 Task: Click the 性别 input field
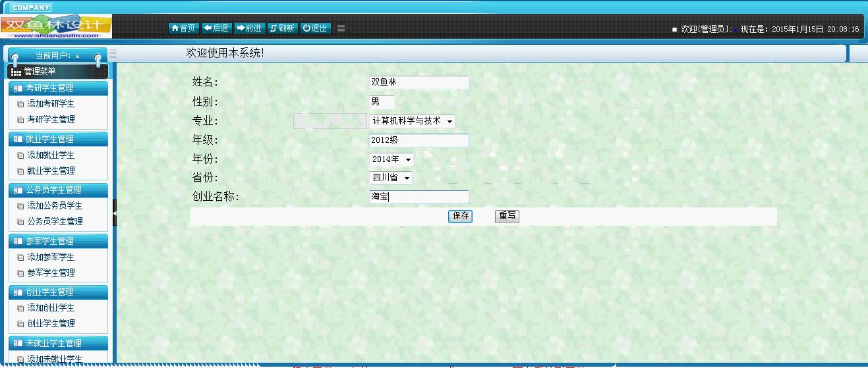[x=382, y=102]
